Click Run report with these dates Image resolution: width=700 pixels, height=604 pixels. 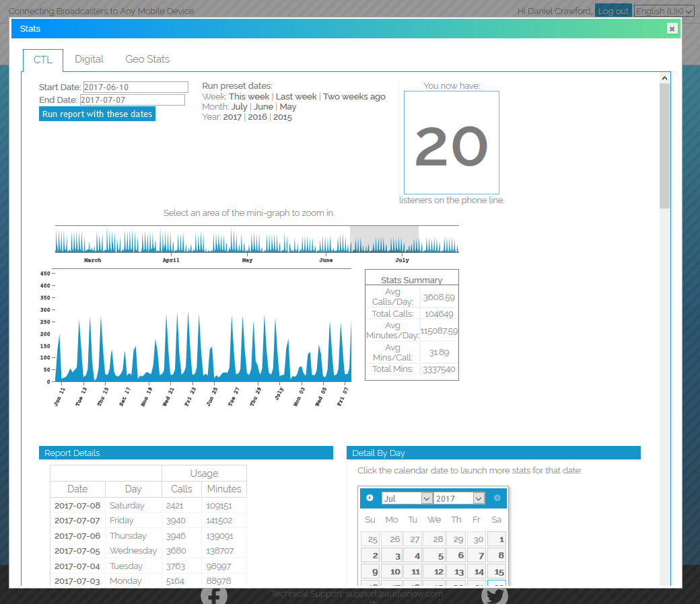click(x=98, y=114)
